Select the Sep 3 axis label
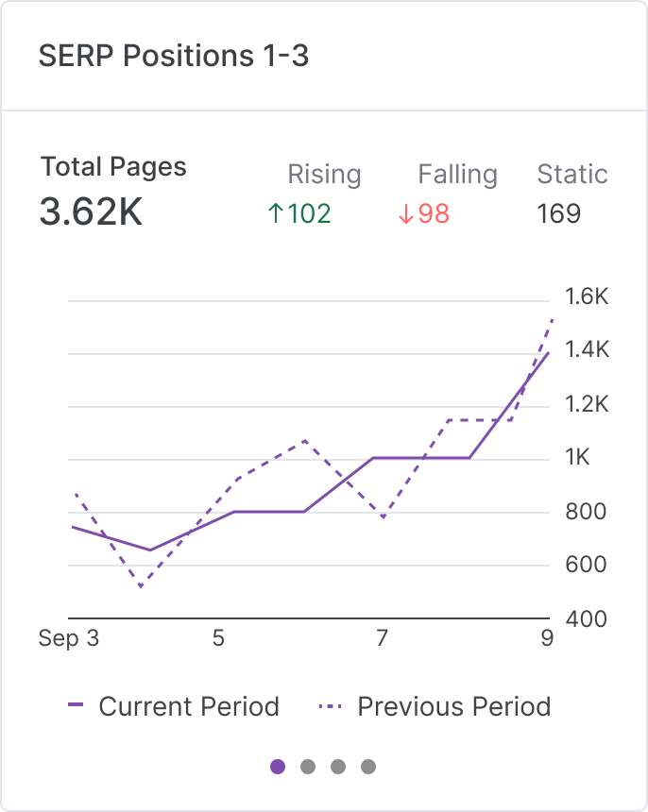 [70, 638]
